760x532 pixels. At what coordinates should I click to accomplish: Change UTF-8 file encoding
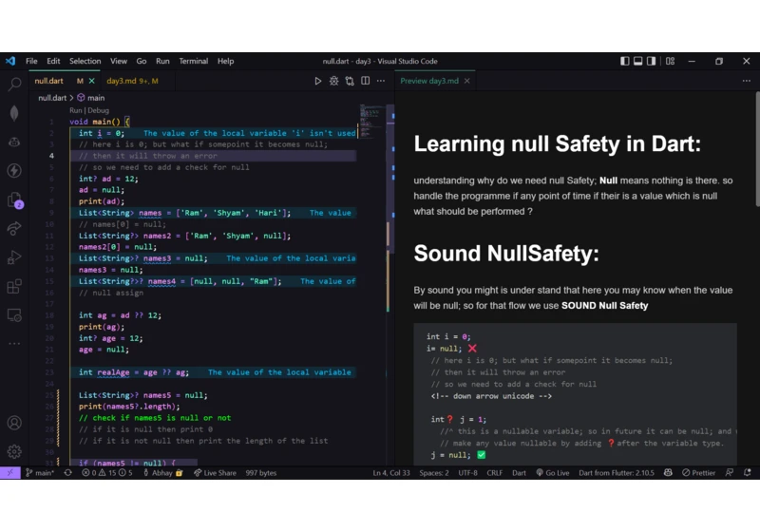click(x=467, y=473)
